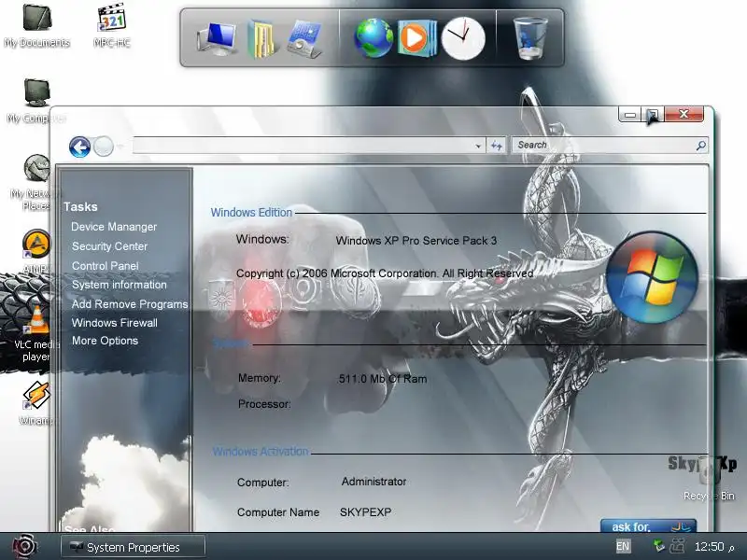Click in the Search input field
Screen dimensions: 747x560
pos(603,146)
